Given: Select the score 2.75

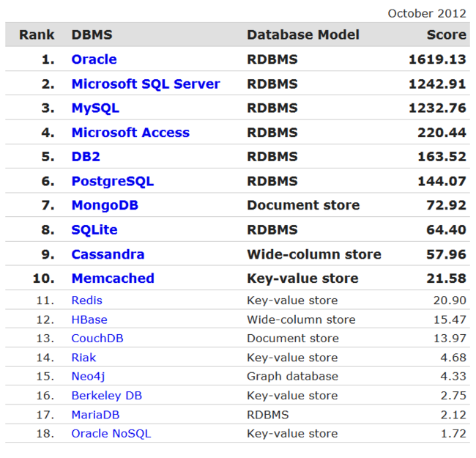Looking at the screenshot, I should pos(453,396).
